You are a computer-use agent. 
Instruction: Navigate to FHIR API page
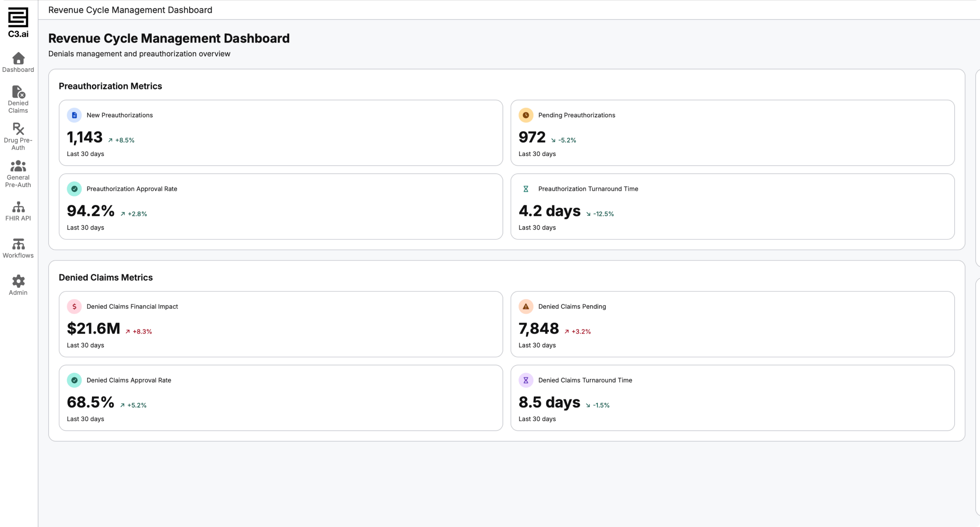pyautogui.click(x=18, y=211)
